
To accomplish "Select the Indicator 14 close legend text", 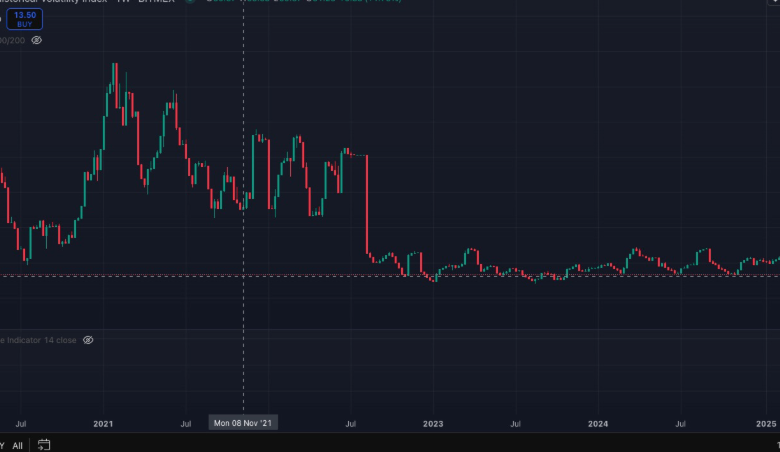I will (38, 340).
